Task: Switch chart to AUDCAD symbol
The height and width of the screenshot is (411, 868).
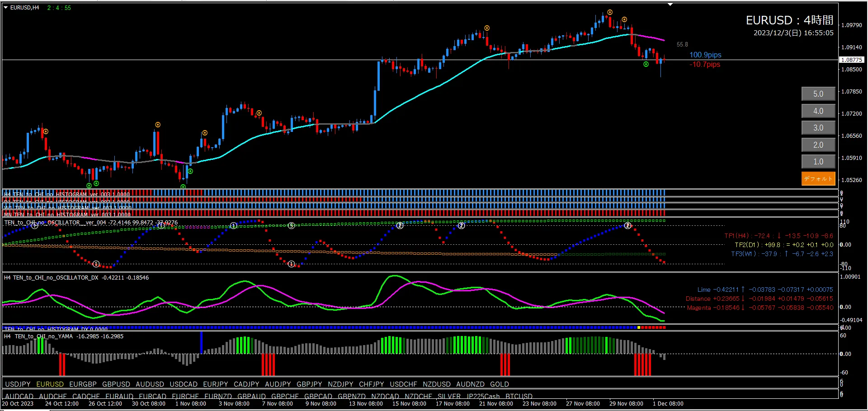Action: tap(19, 397)
